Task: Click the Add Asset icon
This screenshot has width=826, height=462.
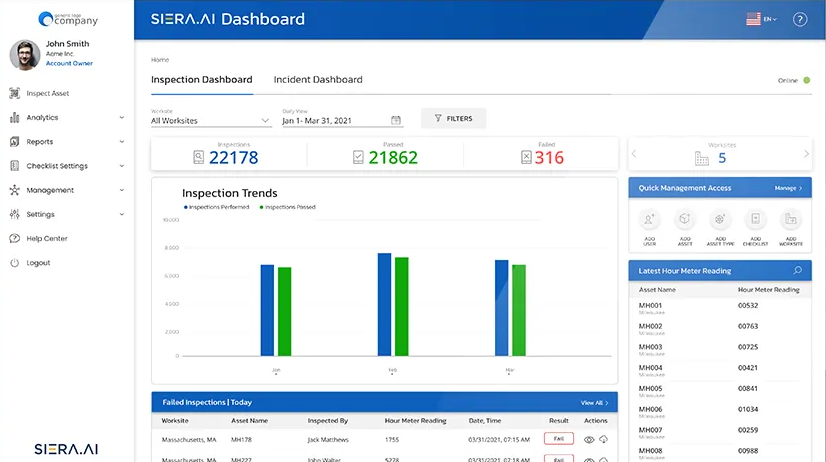Action: (685, 220)
